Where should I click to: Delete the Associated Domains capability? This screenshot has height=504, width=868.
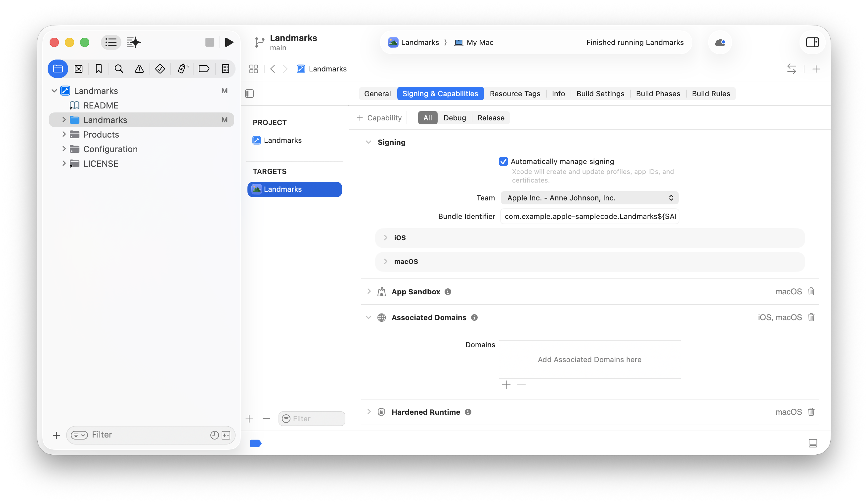(811, 317)
